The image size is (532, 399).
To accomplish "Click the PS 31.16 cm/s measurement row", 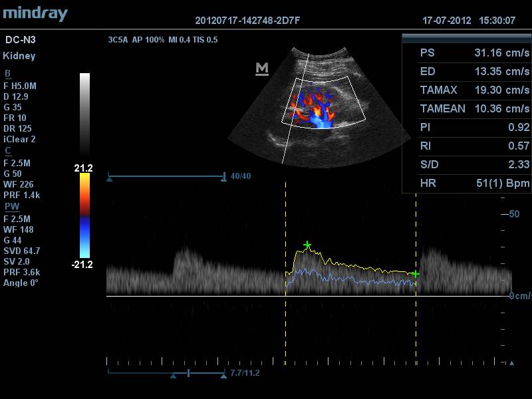I will (x=474, y=53).
